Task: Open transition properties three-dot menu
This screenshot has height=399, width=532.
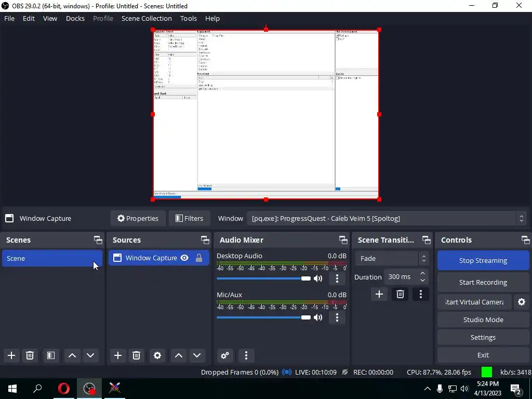Action: click(421, 294)
